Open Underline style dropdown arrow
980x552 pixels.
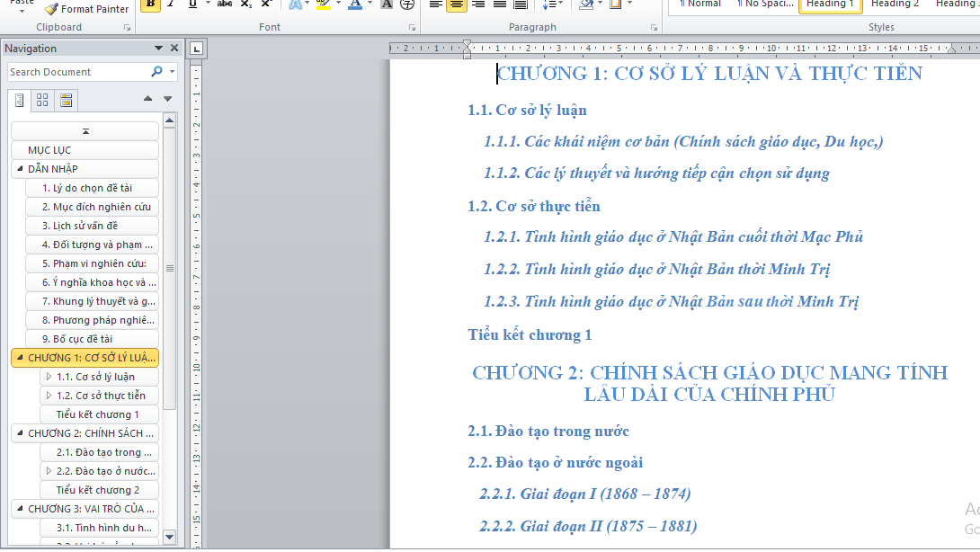pos(207,4)
